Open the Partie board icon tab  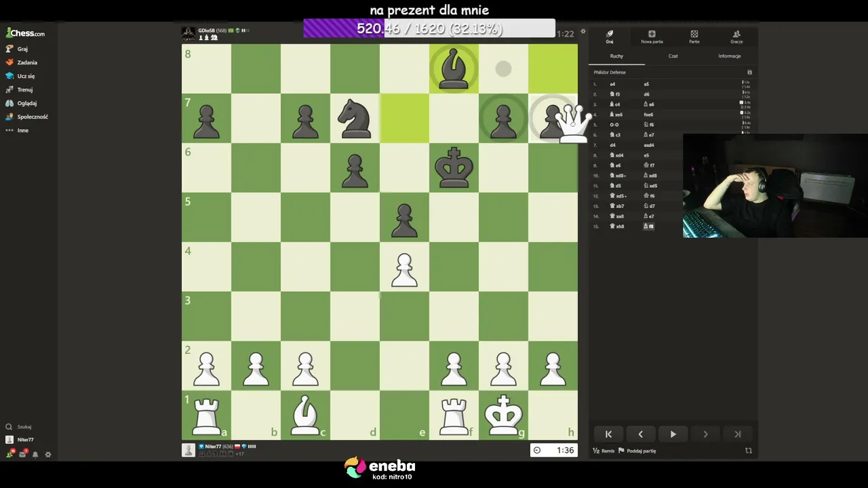(694, 37)
